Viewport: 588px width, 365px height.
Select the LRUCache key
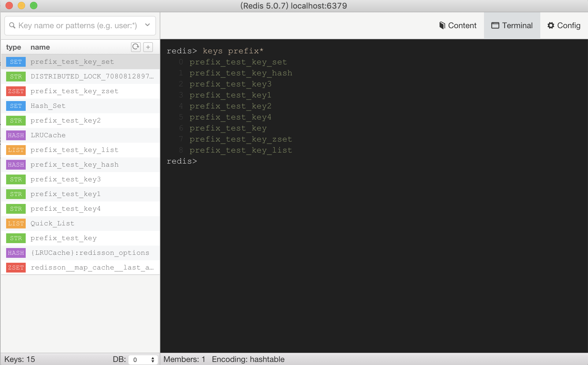tap(80, 135)
